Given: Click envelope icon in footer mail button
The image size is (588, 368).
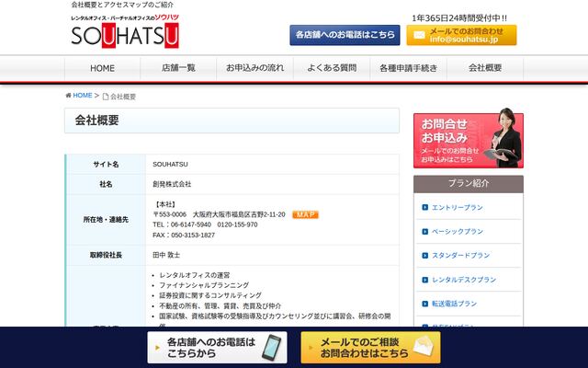Looking at the screenshot, I should (x=424, y=346).
